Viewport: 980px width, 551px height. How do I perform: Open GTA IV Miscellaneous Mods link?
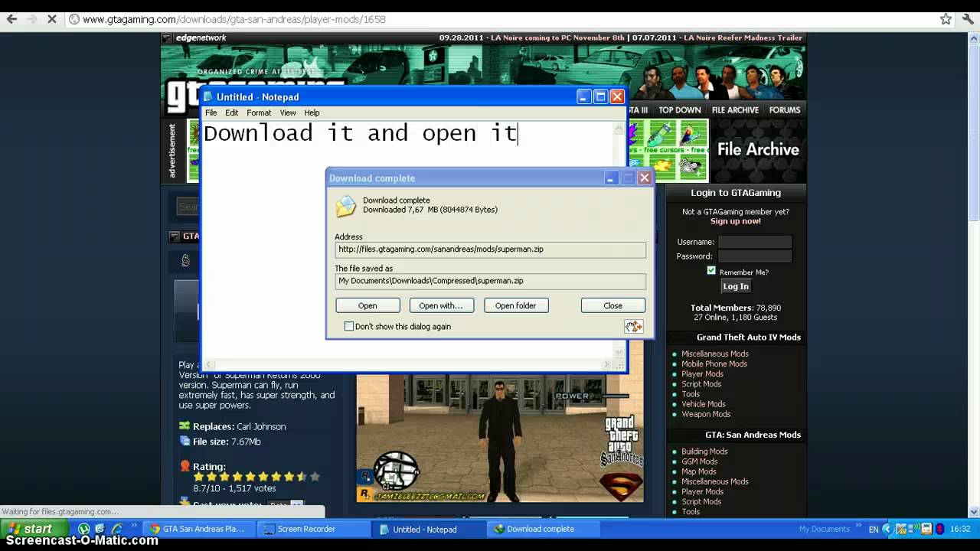click(x=715, y=354)
